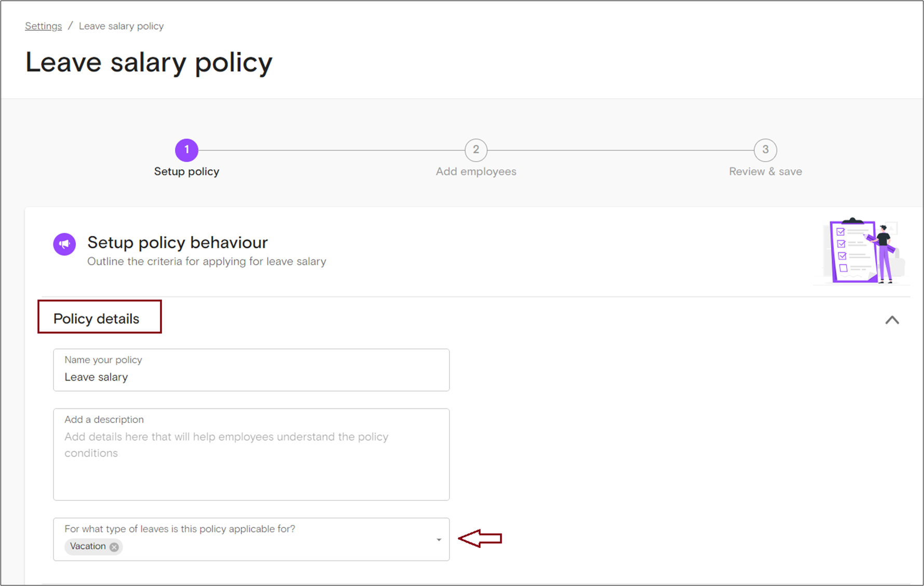The image size is (924, 586).
Task: Click the Leave salary policy page title
Action: click(148, 63)
